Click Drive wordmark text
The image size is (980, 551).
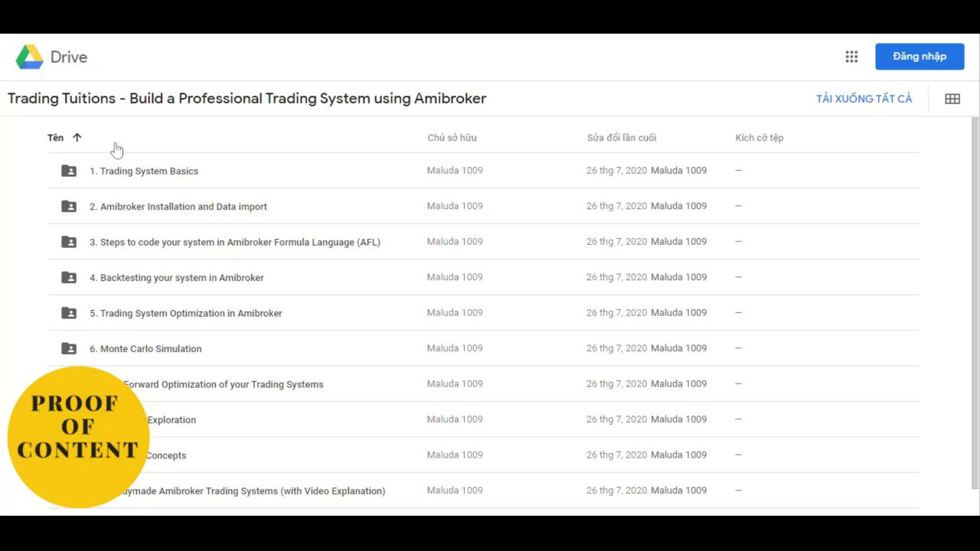[x=69, y=57]
